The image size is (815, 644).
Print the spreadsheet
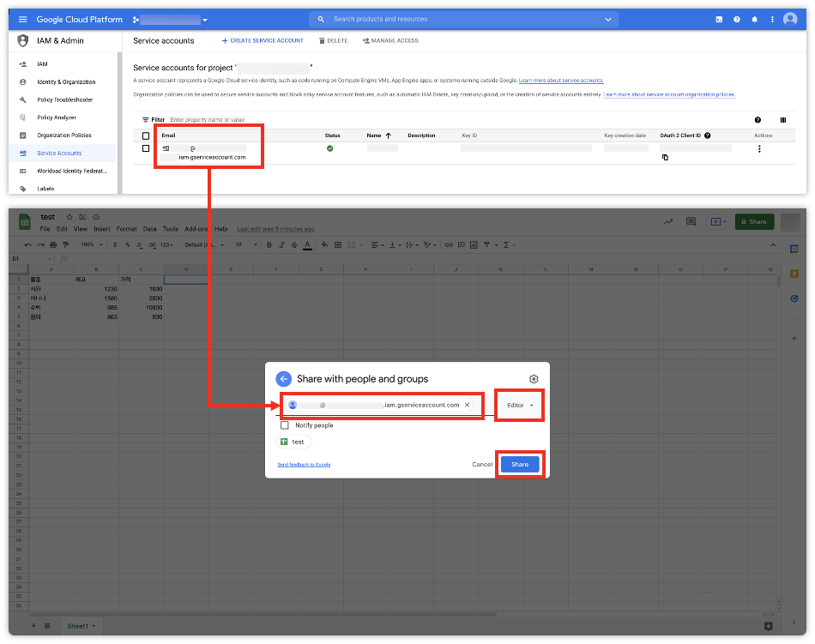click(x=53, y=244)
